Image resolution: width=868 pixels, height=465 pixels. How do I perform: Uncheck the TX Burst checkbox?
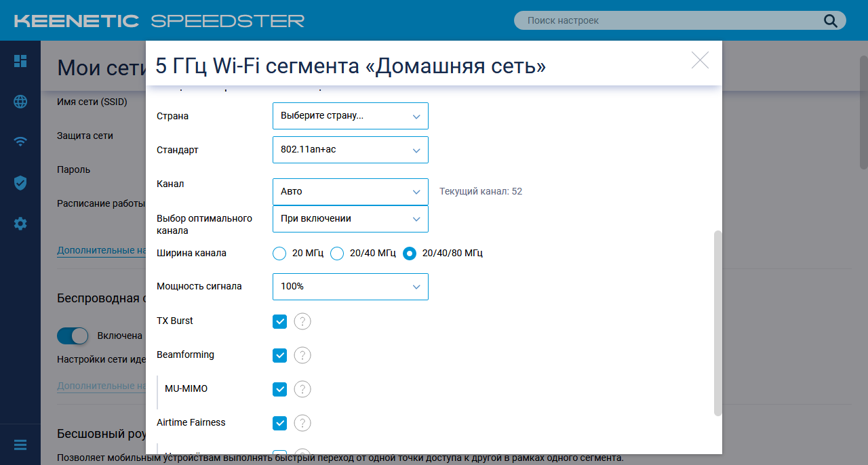click(279, 321)
